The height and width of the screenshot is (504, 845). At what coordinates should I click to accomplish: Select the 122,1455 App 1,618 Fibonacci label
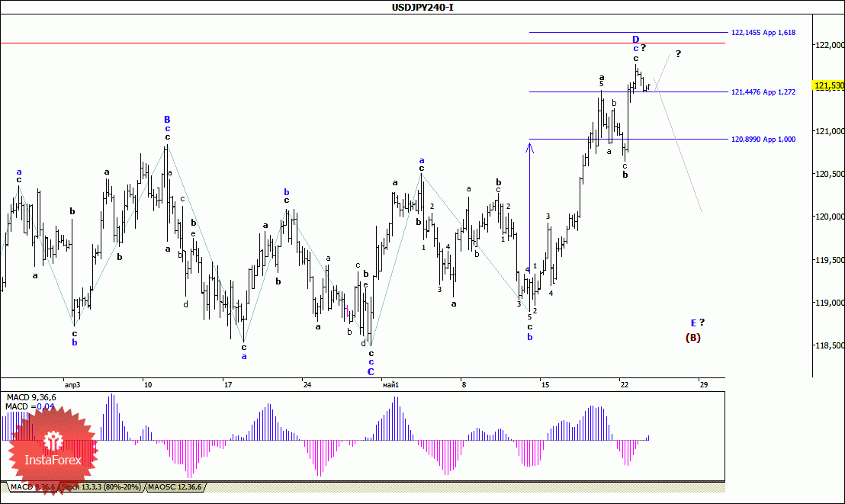[763, 32]
